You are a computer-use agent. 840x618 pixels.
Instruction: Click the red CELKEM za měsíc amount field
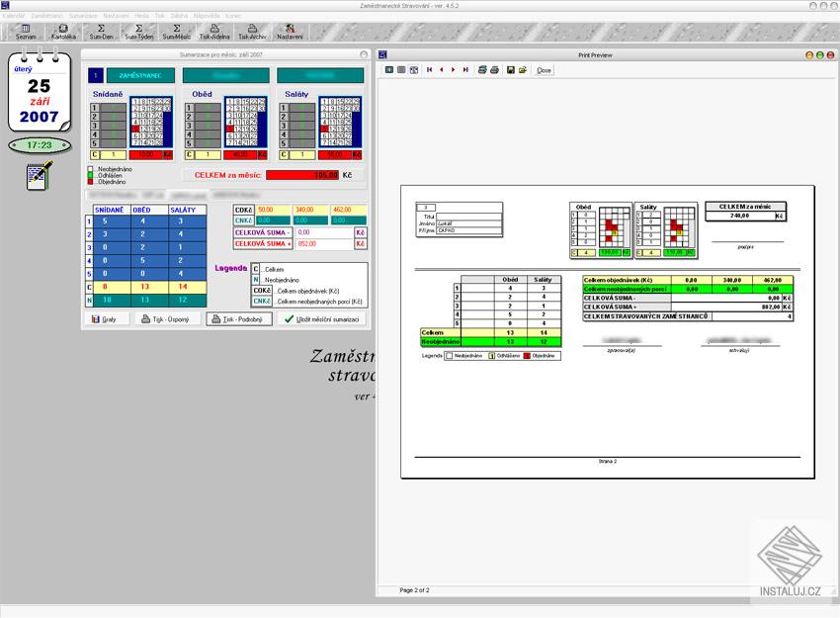click(x=302, y=175)
